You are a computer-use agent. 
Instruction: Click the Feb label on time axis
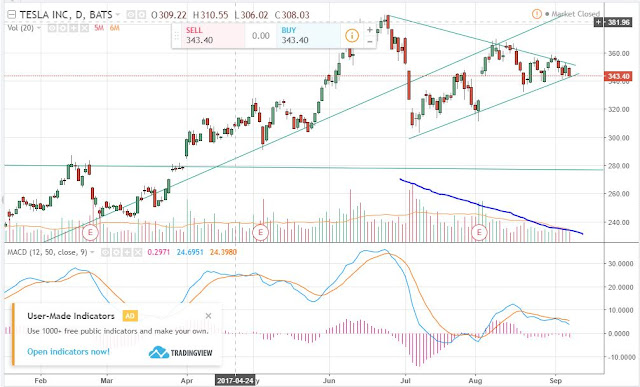40,380
